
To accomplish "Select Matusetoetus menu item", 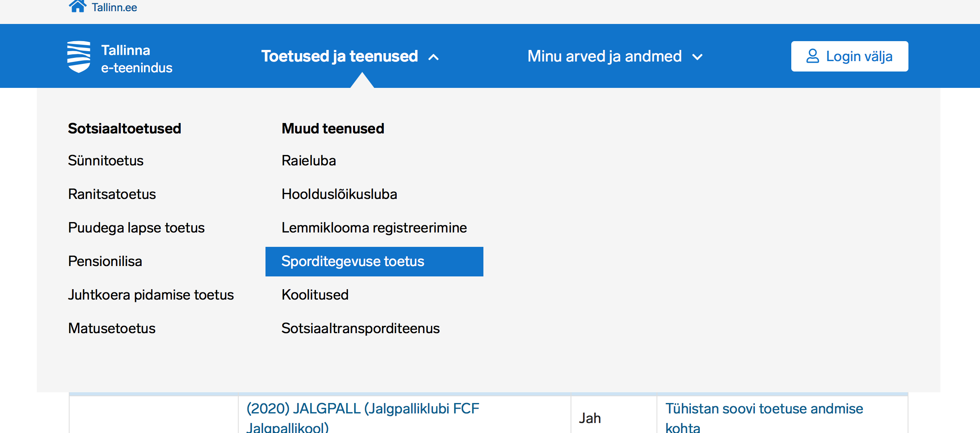I will click(x=112, y=328).
